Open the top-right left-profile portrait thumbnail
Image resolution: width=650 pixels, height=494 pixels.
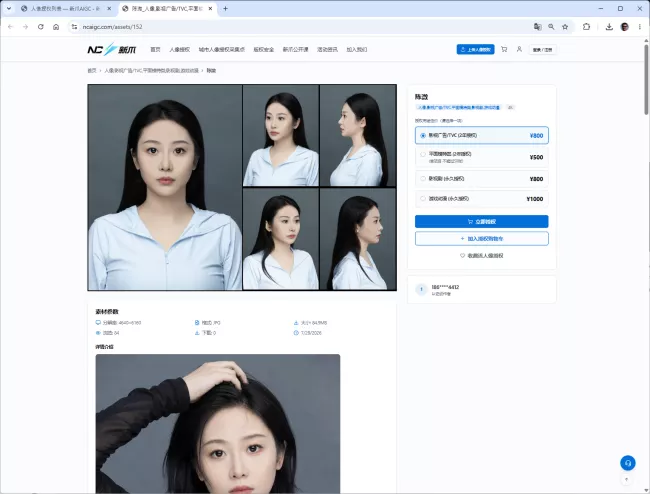[358, 136]
